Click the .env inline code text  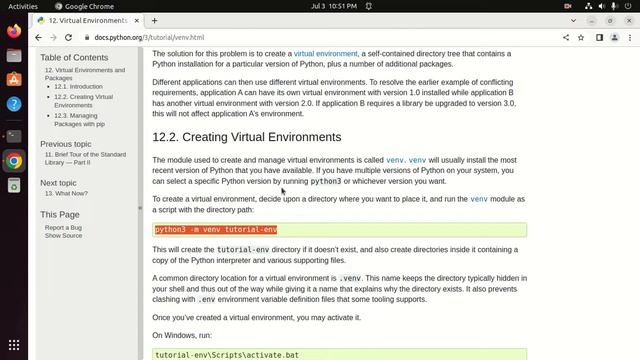(x=207, y=300)
